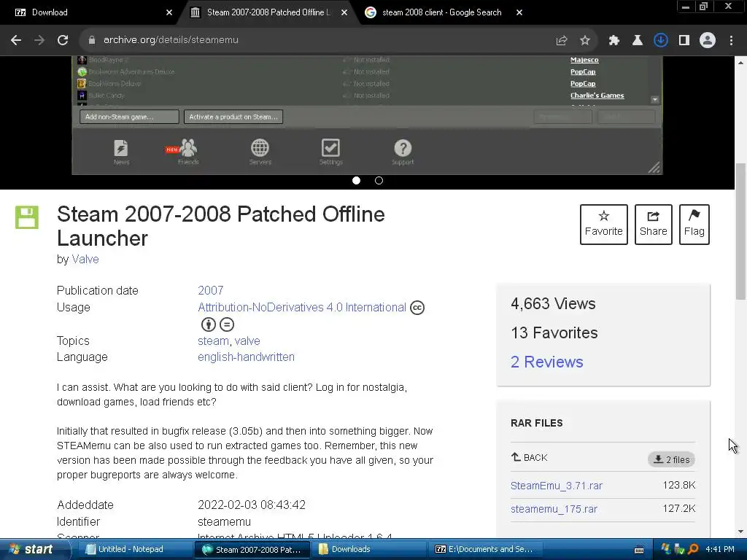Open the Windows start menu
Image resolution: width=747 pixels, height=560 pixels.
point(34,550)
